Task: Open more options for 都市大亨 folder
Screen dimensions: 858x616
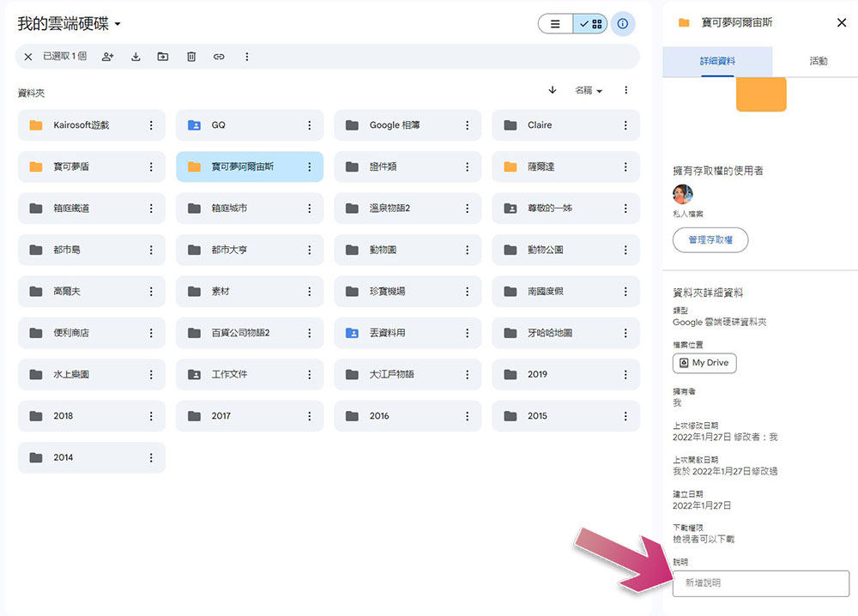Action: pos(309,250)
